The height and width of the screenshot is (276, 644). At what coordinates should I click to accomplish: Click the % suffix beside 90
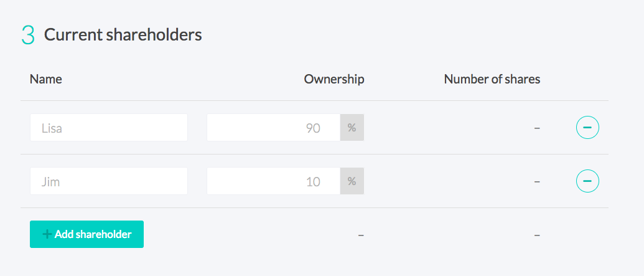click(x=352, y=128)
